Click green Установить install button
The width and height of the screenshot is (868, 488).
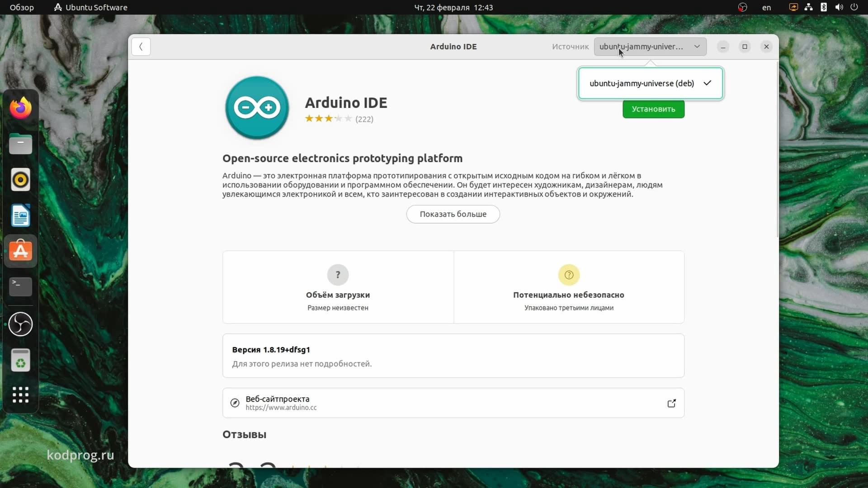pyautogui.click(x=653, y=109)
